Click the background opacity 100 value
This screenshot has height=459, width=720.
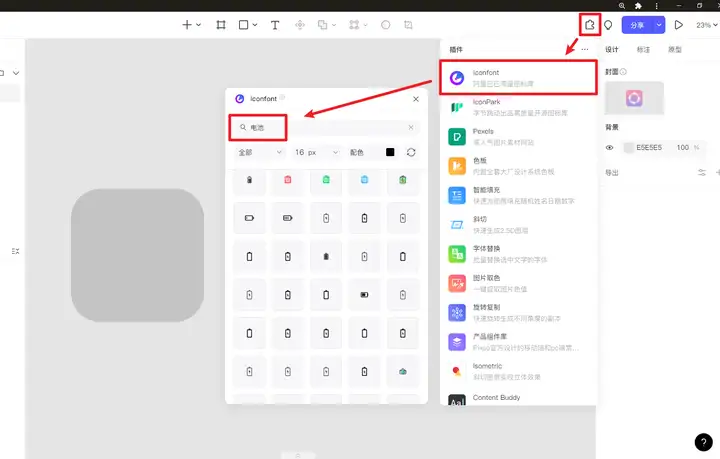pyautogui.click(x=682, y=147)
